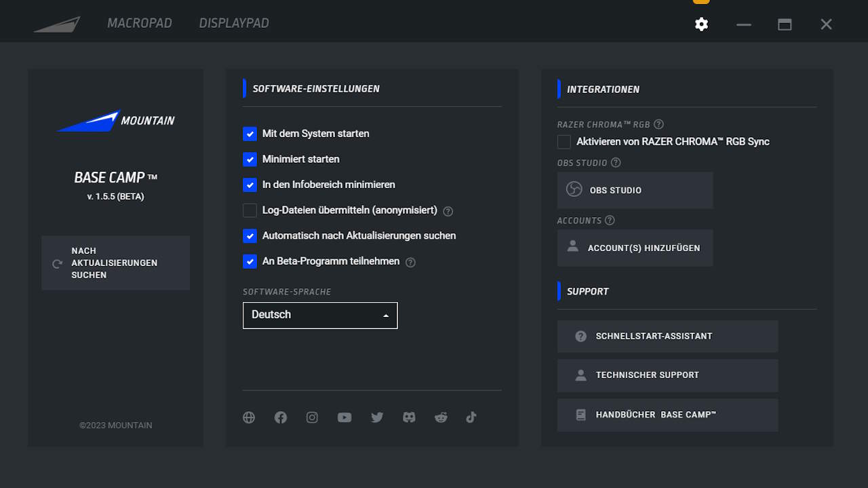Open the Facebook social icon
Image resolution: width=868 pixels, height=488 pixels.
click(x=281, y=417)
